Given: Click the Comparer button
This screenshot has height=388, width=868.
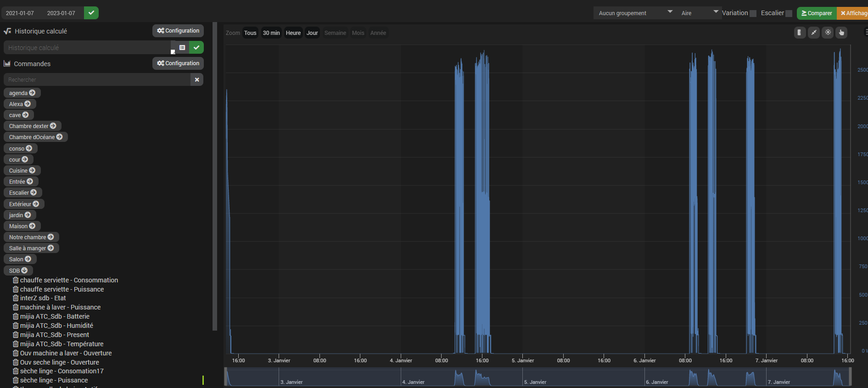Looking at the screenshot, I should point(817,13).
